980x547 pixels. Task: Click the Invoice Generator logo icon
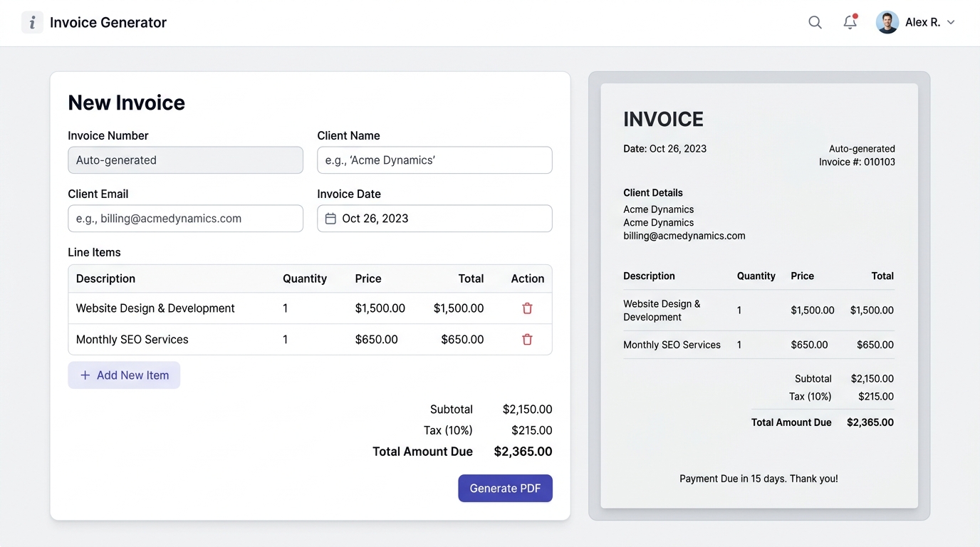(32, 22)
